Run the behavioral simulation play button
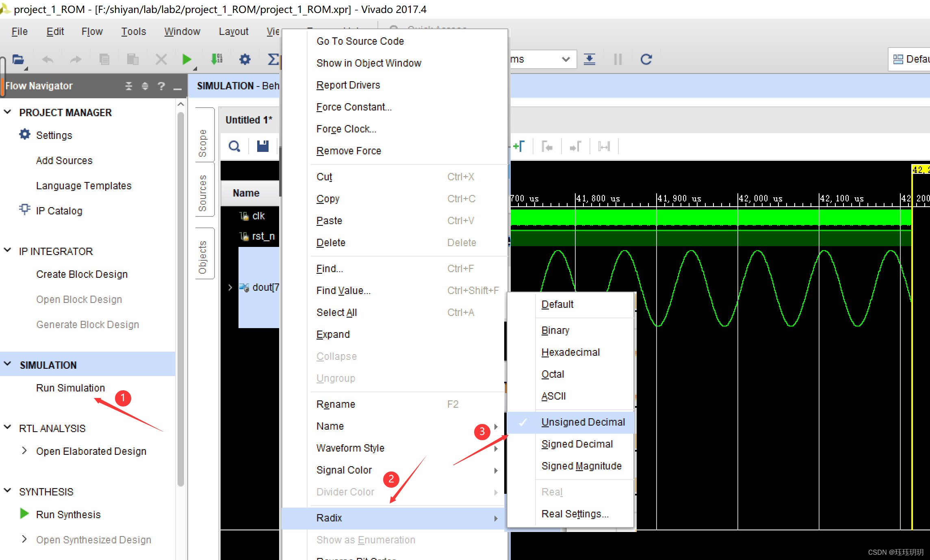The height and width of the screenshot is (560, 930). (x=186, y=59)
